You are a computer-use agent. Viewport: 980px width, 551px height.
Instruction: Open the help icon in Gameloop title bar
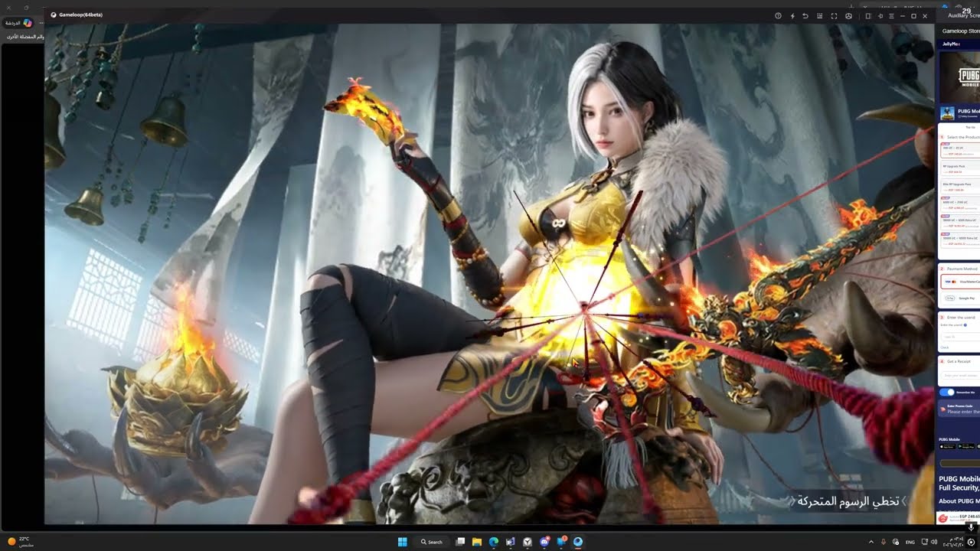[x=779, y=15]
